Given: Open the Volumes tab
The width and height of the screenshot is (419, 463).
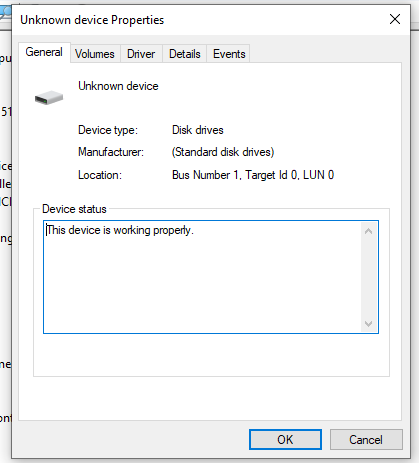Looking at the screenshot, I should 95,54.
